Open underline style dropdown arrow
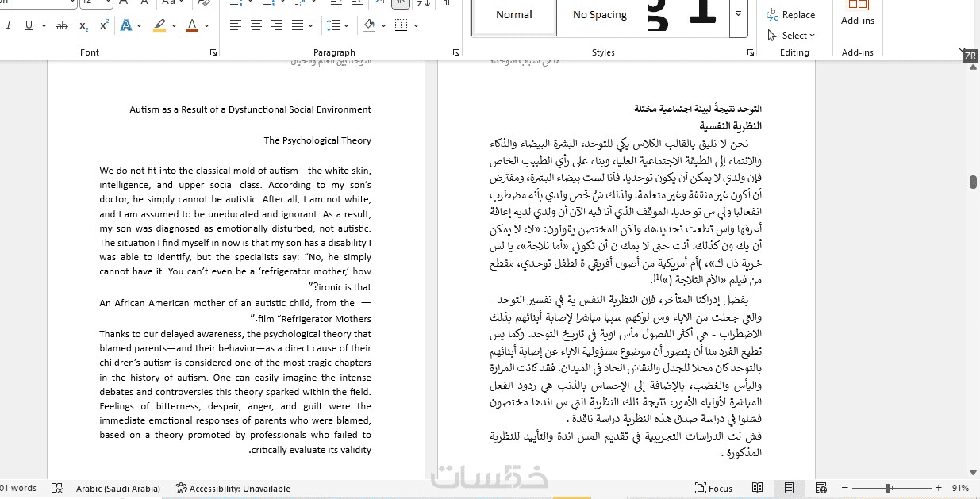 point(43,25)
